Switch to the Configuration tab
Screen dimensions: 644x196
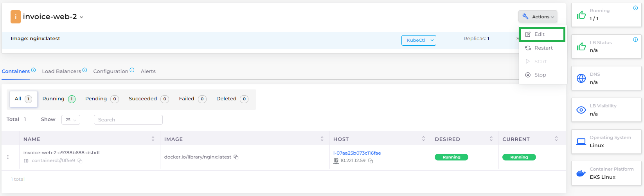(x=111, y=71)
